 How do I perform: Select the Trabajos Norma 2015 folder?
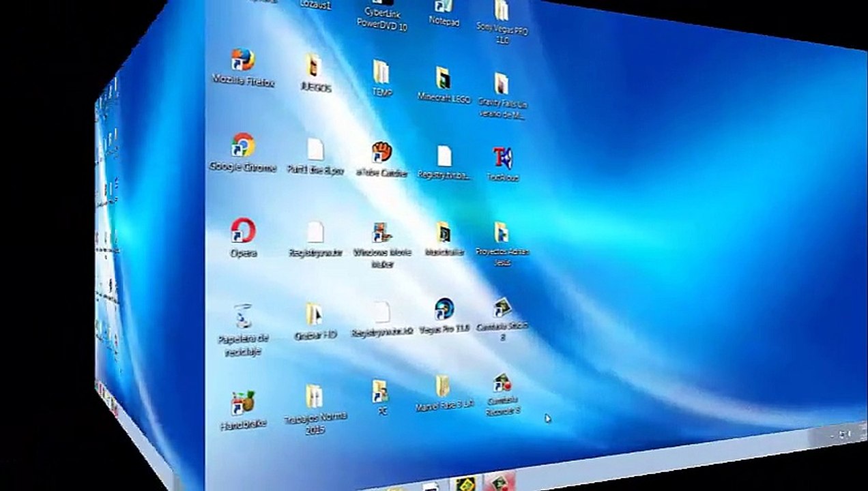[314, 397]
